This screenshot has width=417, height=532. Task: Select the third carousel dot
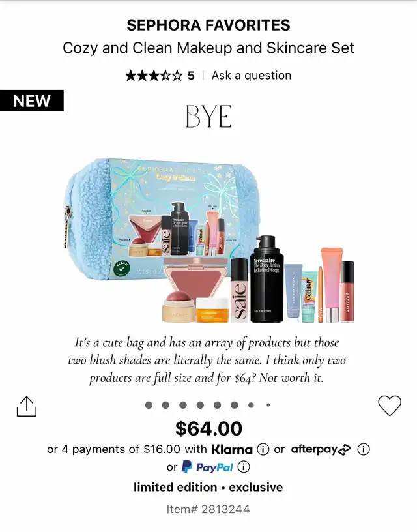[x=183, y=405]
